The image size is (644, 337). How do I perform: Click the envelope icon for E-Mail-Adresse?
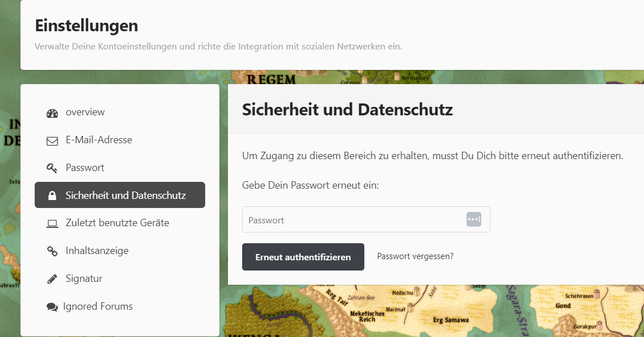point(52,140)
